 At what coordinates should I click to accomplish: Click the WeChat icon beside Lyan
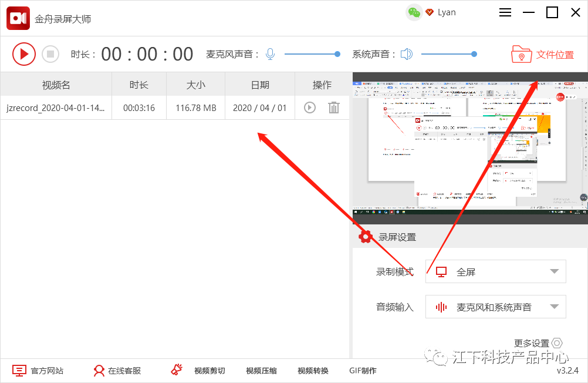(x=414, y=12)
